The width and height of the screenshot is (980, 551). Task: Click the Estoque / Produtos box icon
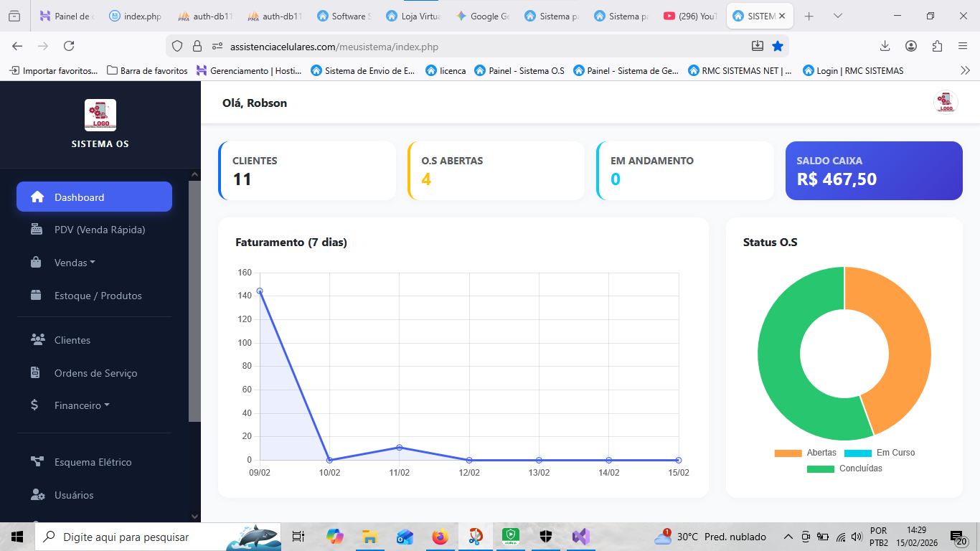[36, 296]
